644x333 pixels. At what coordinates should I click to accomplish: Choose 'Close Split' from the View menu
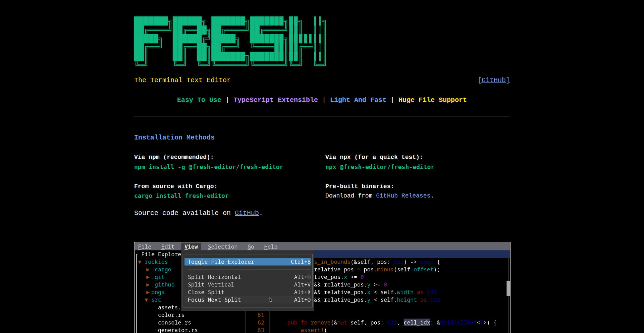pos(248,292)
